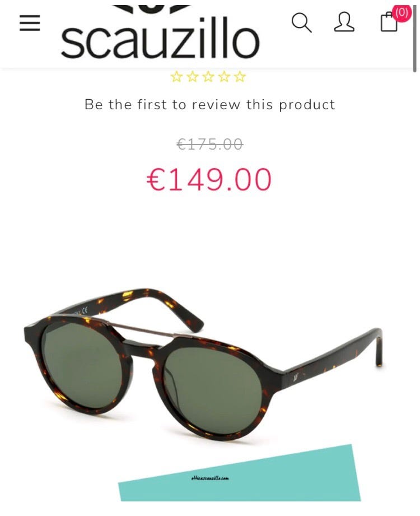420x516 pixels.
Task: Select the second rating star
Action: (193, 77)
